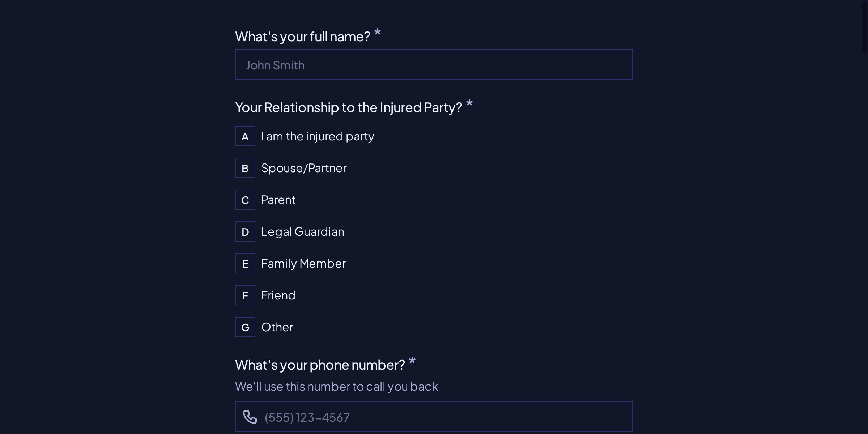The image size is (868, 434).
Task: Click the keyboard shortcut badge labeled A
Action: [245, 136]
